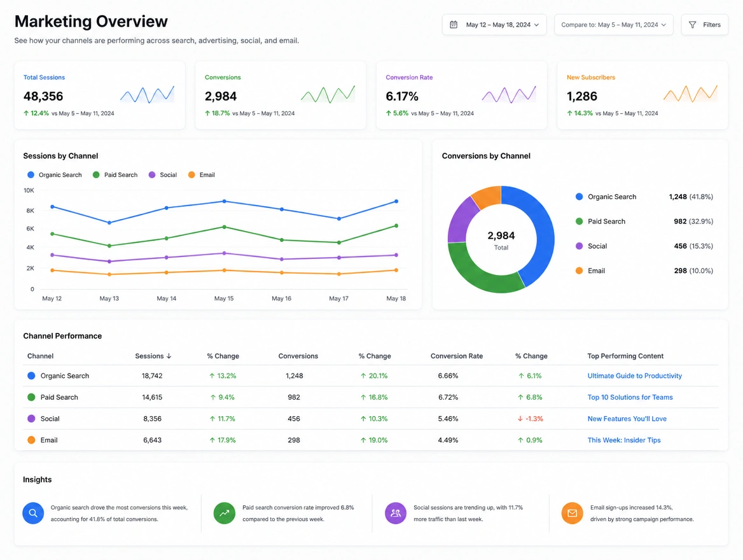Click the purple people insight icon
The height and width of the screenshot is (560, 743).
tap(396, 513)
